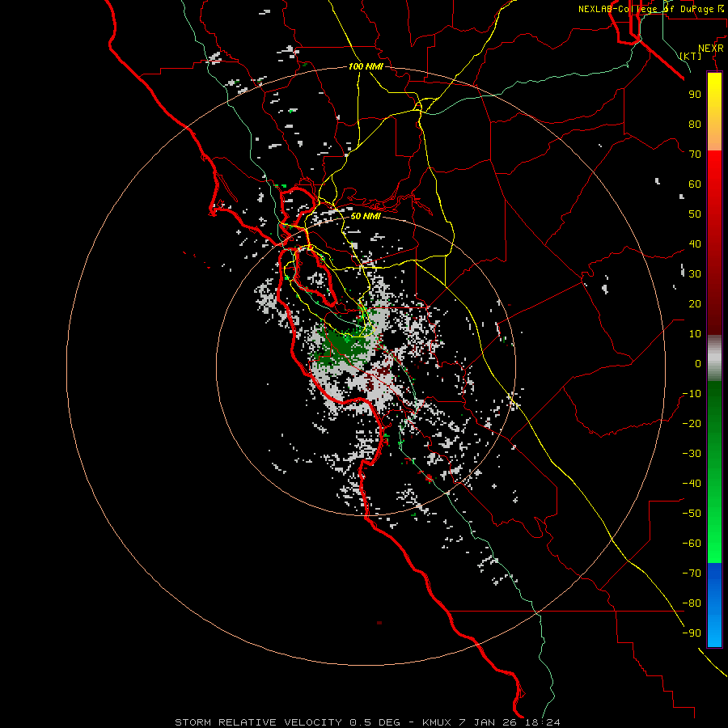Select the 70 value on the velocity scale
728x728 pixels.
click(695, 154)
